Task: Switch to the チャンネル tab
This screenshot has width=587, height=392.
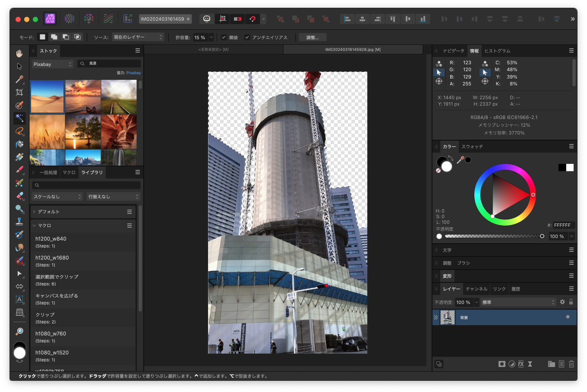Action: (x=477, y=289)
